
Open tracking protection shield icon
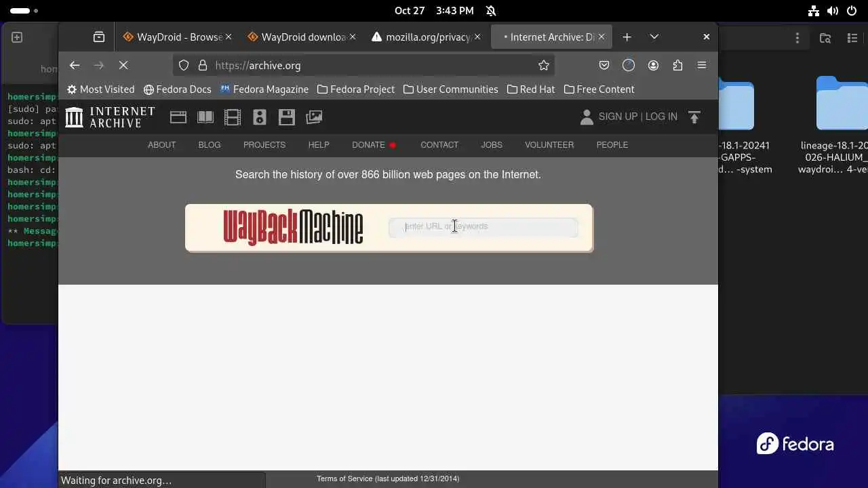point(184,65)
